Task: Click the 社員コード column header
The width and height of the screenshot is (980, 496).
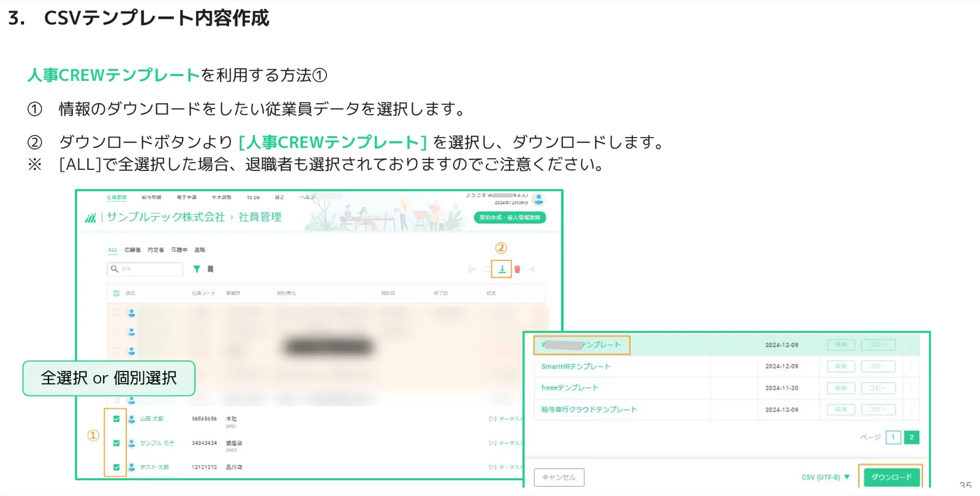Action: coord(203,294)
